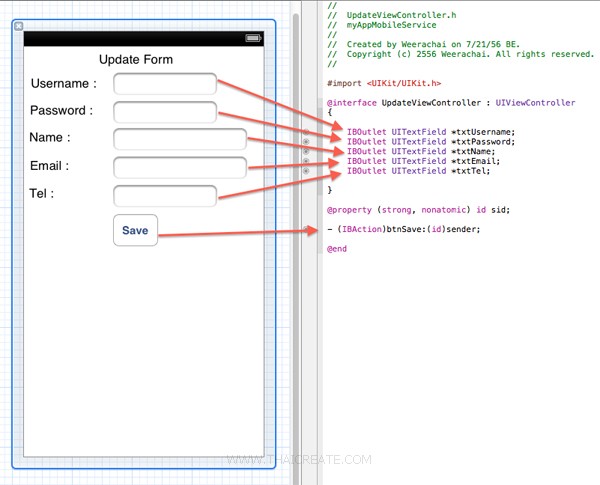Click txtEmail in the code
Viewport: 600px width, 485px height.
476,161
